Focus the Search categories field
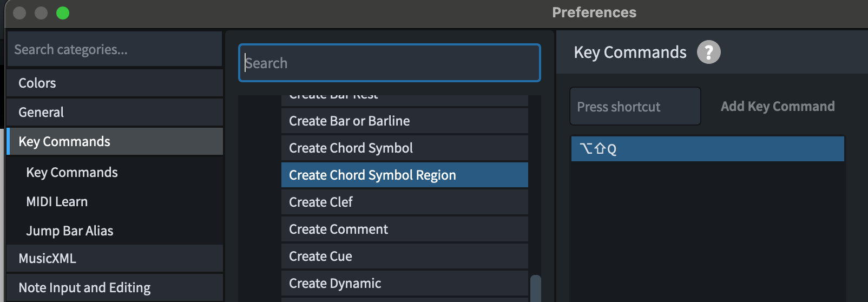Image resolution: width=868 pixels, height=302 pixels. pyautogui.click(x=115, y=49)
